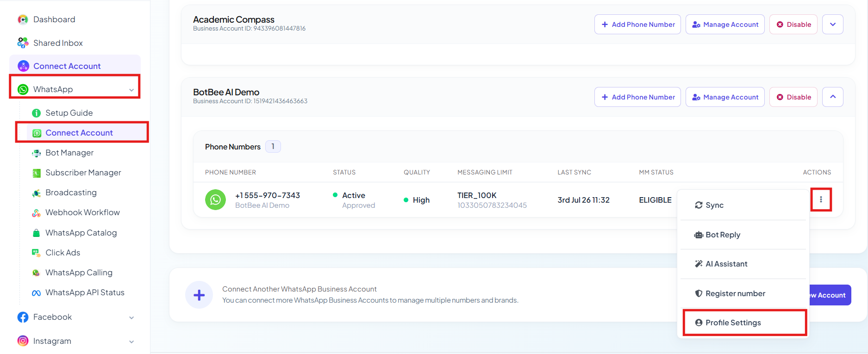Click the Business Account ID 943396081447816

click(249, 29)
